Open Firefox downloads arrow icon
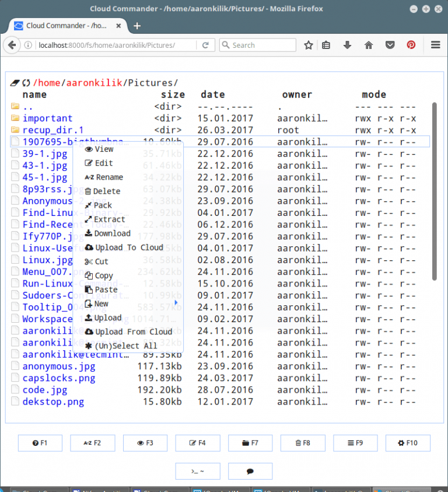This screenshot has height=492, width=448. [347, 45]
